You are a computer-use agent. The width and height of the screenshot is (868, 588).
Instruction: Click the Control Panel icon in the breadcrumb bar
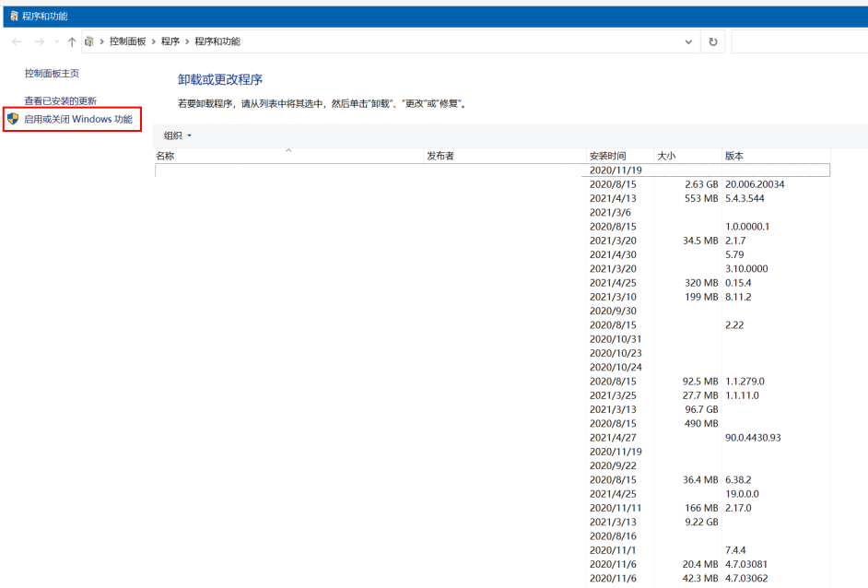point(88,41)
